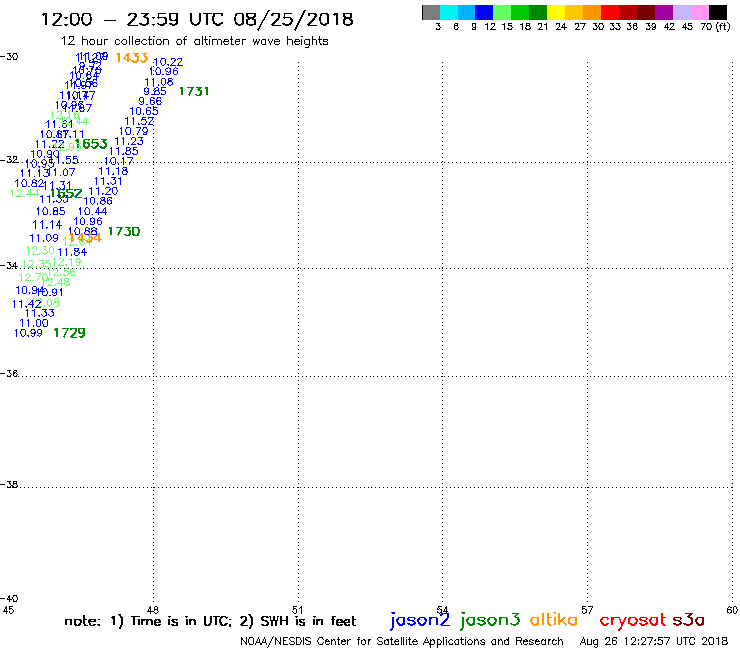Click the wave height value 11.00

[x=34, y=323]
